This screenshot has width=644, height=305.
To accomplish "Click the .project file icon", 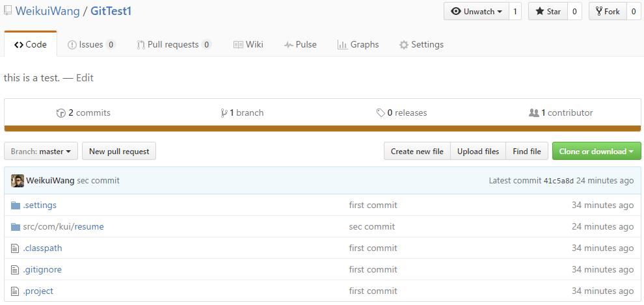I will (x=16, y=291).
